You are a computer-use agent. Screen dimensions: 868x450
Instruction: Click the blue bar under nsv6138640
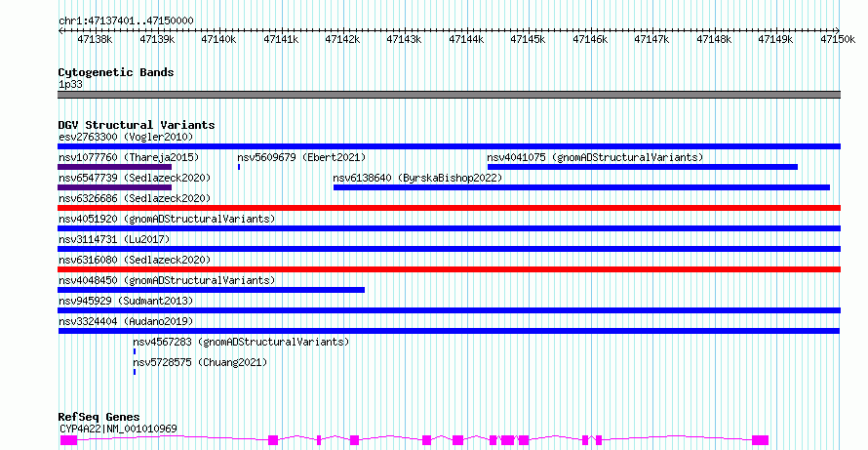point(582,187)
